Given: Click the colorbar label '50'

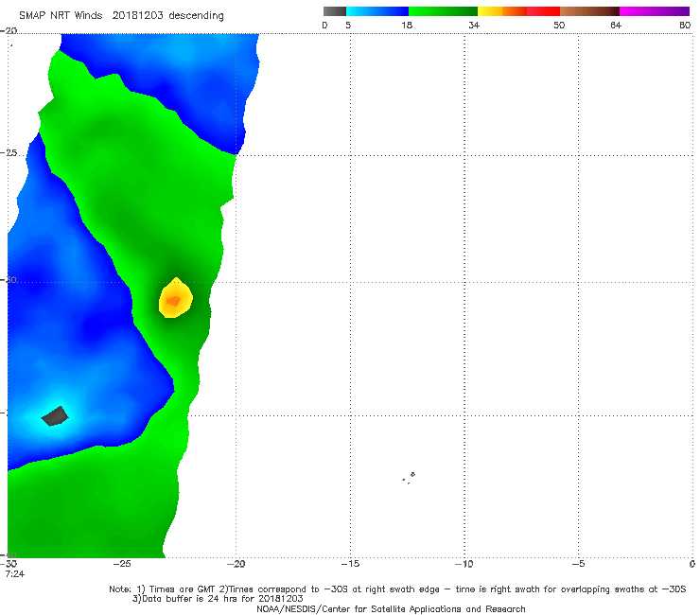Looking at the screenshot, I should pos(559,26).
